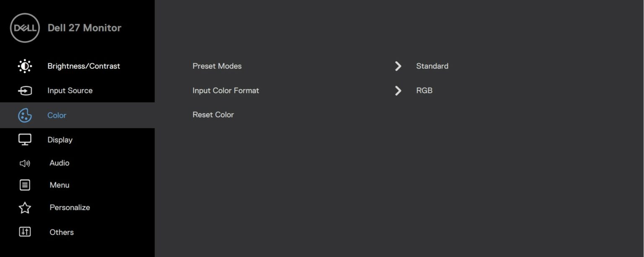The image size is (644, 257).
Task: Click the Menu settings icon
Action: 24,185
